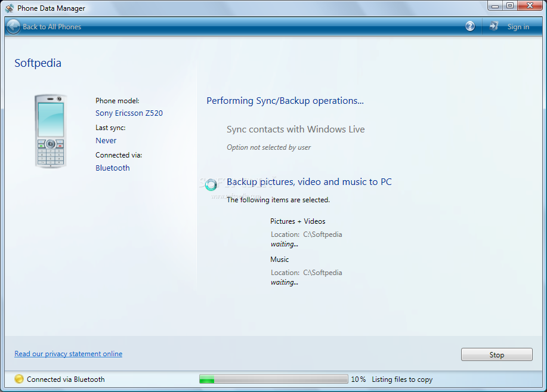Click Sync contacts with Windows Live
This screenshot has width=547, height=392.
tap(296, 129)
